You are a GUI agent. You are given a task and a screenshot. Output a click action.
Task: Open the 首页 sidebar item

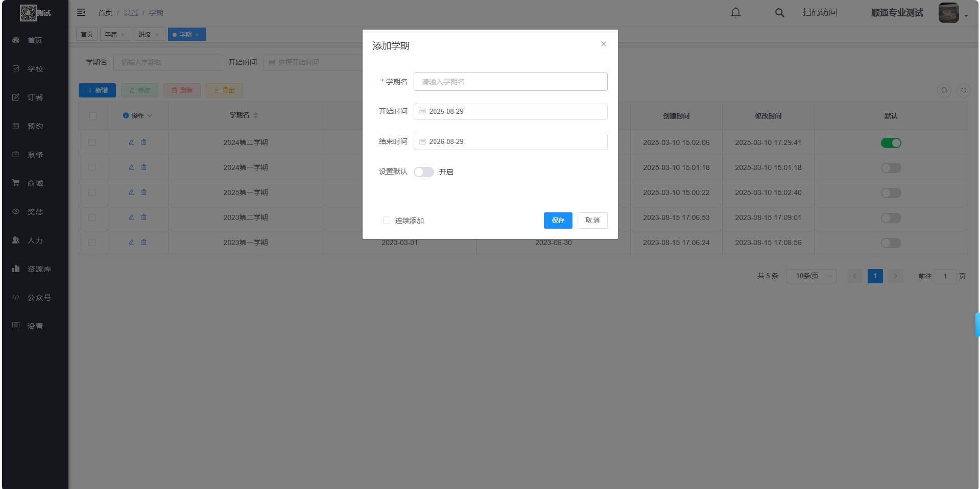tap(35, 40)
